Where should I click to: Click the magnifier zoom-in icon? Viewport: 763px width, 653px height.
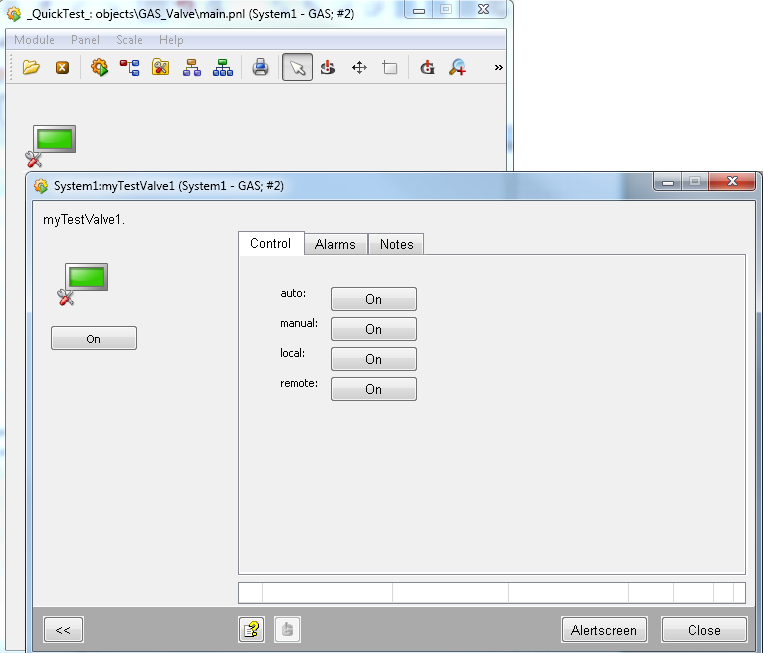click(458, 68)
